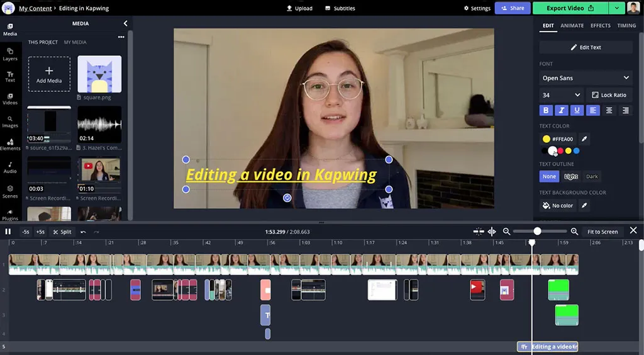This screenshot has height=355, width=644.
Task: Click the zoom in magnifier icon
Action: pyautogui.click(x=574, y=232)
